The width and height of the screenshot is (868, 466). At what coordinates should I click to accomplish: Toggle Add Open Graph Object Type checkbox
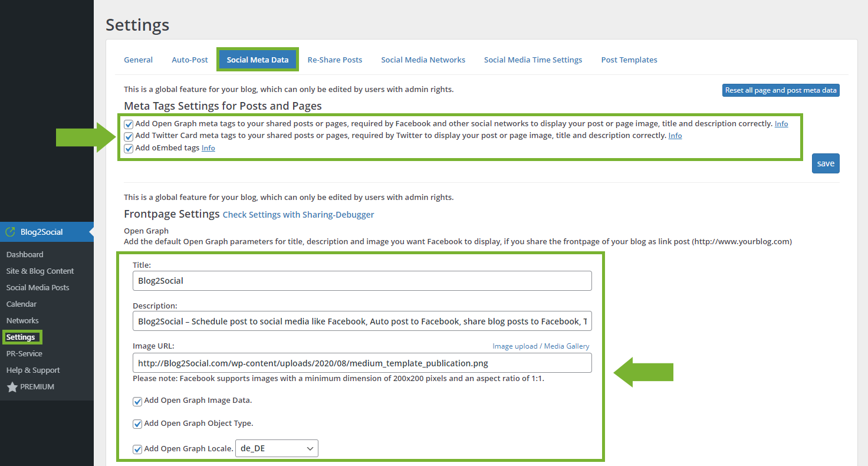(x=137, y=424)
